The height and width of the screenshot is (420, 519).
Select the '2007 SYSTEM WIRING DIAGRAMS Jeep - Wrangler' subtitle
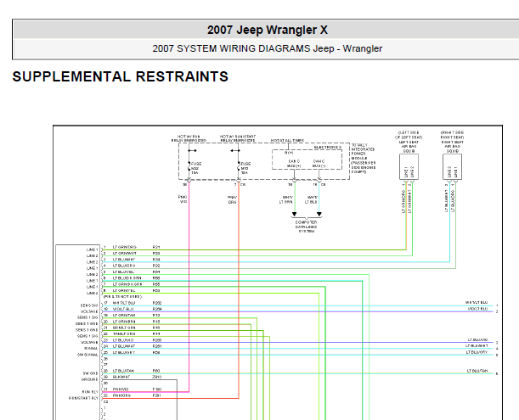coord(267,48)
